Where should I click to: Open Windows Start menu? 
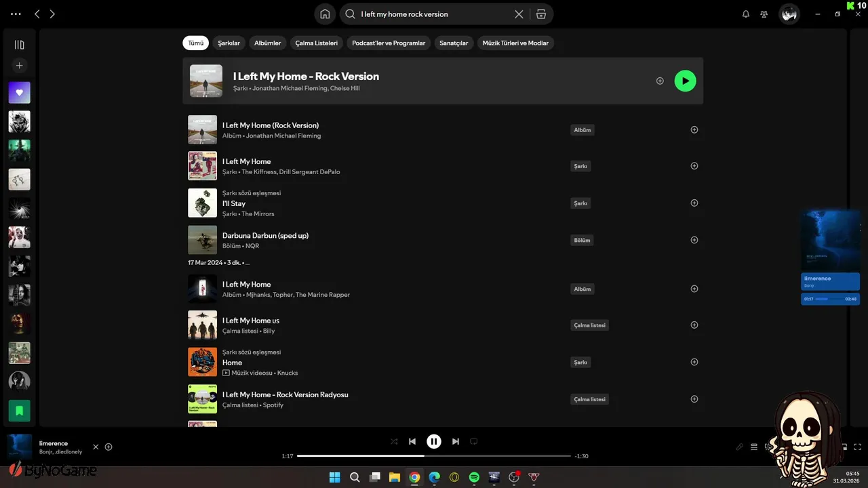335,477
